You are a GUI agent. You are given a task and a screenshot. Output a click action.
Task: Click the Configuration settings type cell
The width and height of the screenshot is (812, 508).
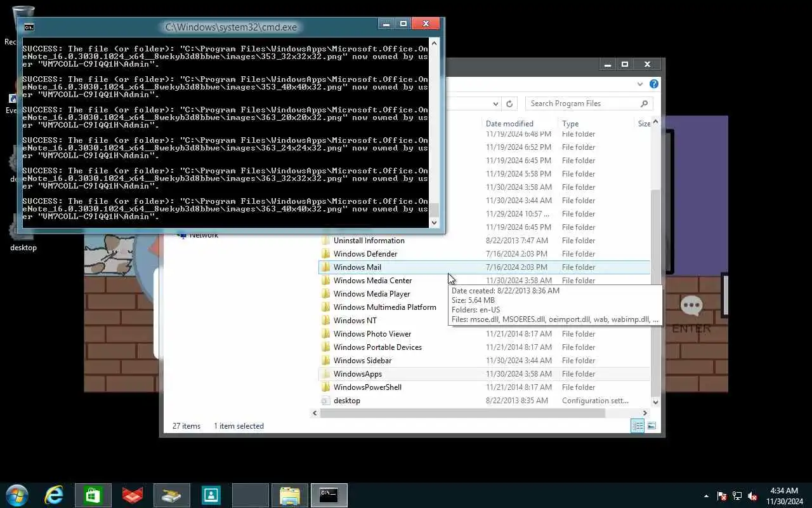coord(595,401)
